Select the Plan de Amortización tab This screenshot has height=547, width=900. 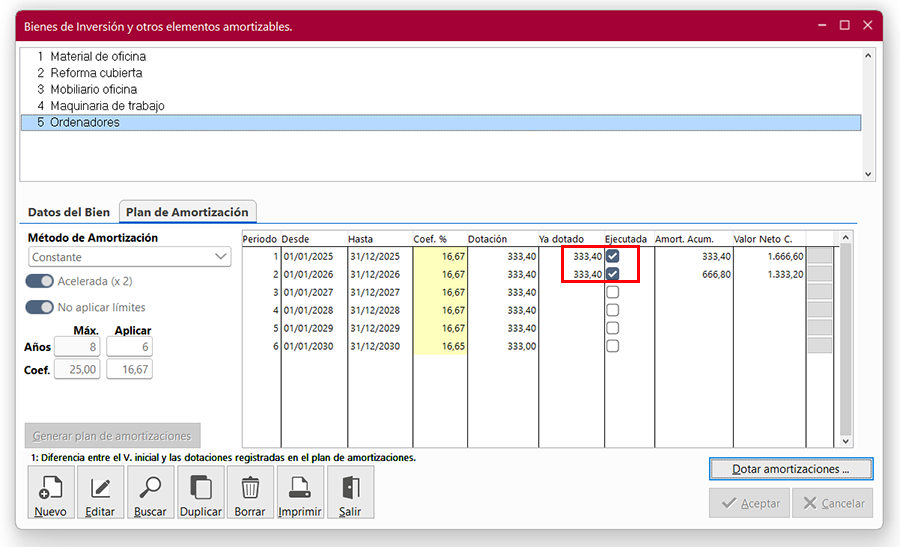coord(187,212)
